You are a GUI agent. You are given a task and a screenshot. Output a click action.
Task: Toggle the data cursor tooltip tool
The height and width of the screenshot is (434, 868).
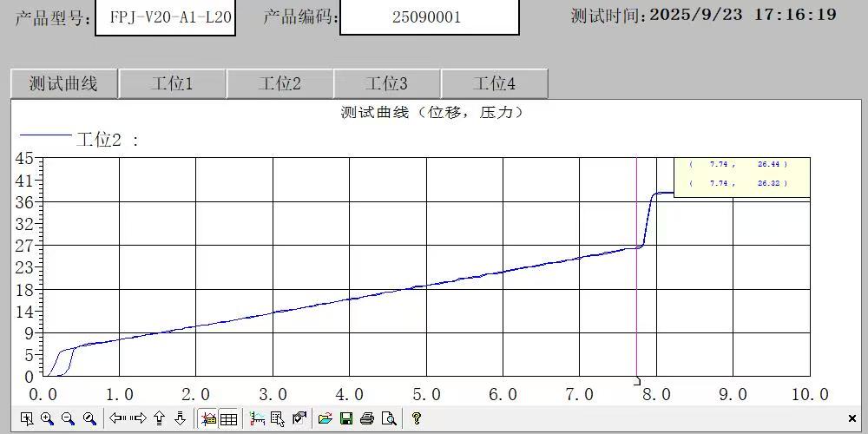[208, 418]
